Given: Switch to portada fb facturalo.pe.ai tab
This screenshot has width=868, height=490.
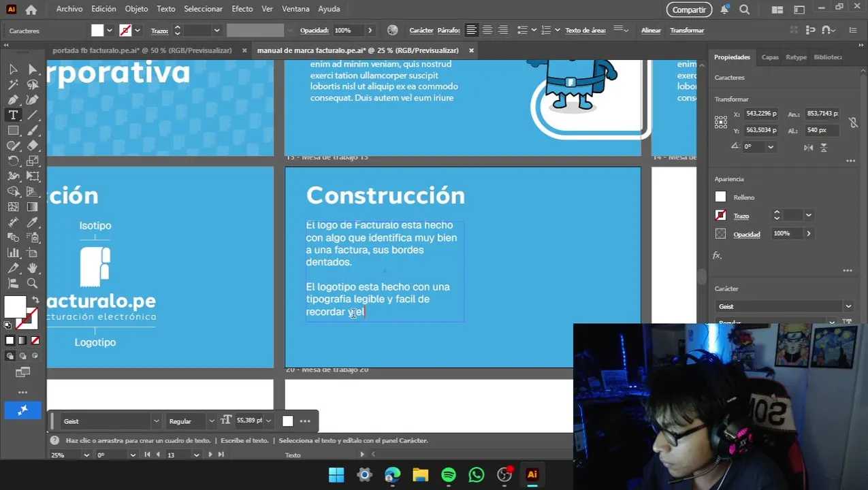Looking at the screenshot, I should (142, 50).
